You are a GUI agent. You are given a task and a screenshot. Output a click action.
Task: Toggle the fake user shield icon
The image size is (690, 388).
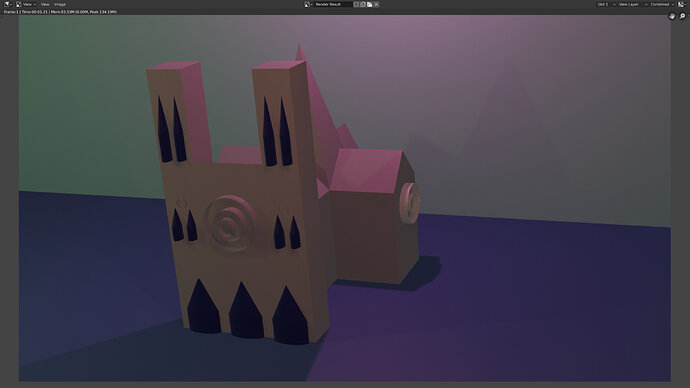pyautogui.click(x=356, y=4)
